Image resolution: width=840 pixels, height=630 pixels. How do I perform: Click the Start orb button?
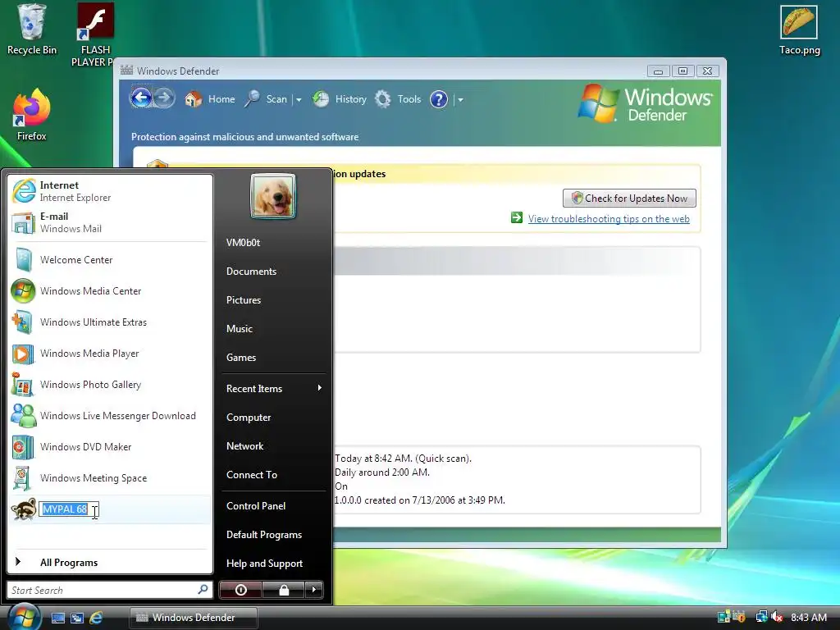(23, 616)
